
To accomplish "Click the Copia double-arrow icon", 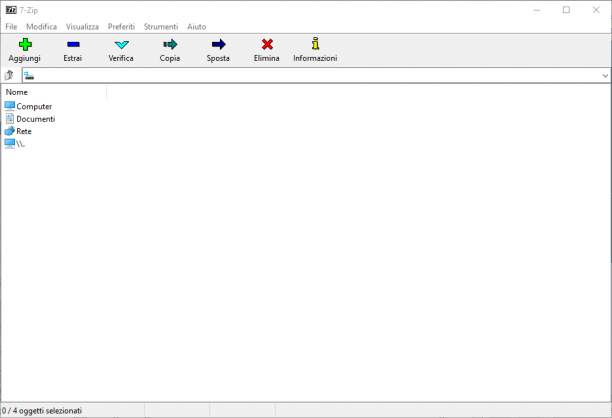I will 170,44.
